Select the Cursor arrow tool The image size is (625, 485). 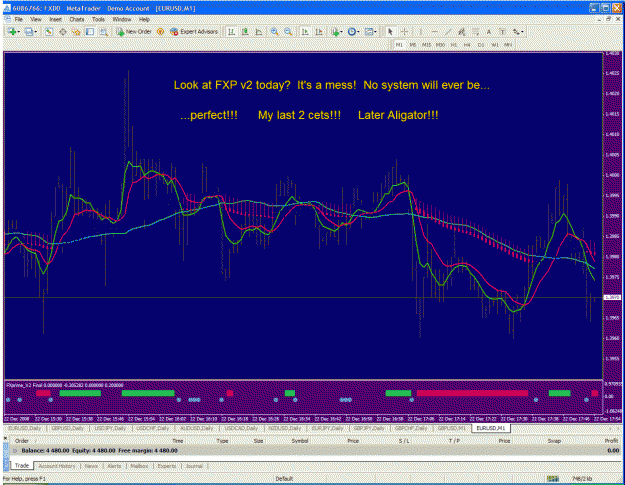pos(390,32)
